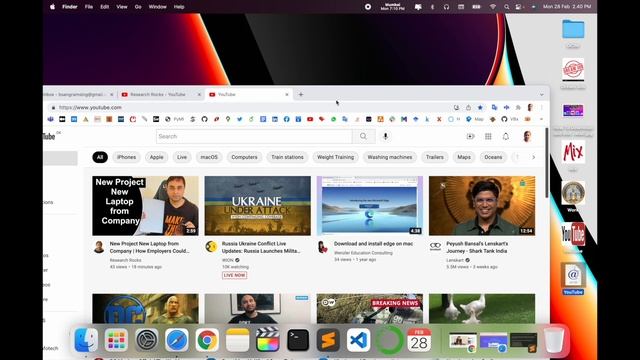The height and width of the screenshot is (360, 640).
Task: Select the All filter chip
Action: pos(100,157)
